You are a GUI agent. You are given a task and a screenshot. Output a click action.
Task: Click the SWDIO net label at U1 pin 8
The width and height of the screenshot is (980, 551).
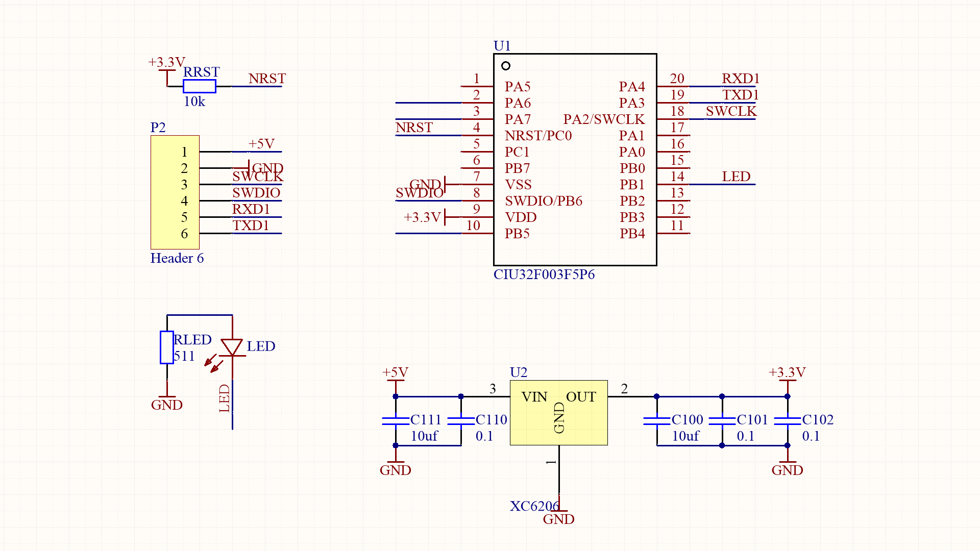click(x=420, y=193)
